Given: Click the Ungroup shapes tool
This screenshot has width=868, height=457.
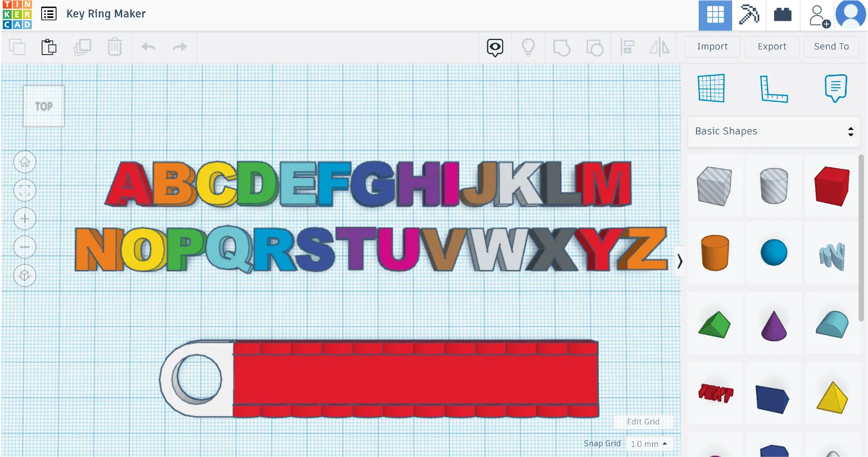Looking at the screenshot, I should coord(594,48).
